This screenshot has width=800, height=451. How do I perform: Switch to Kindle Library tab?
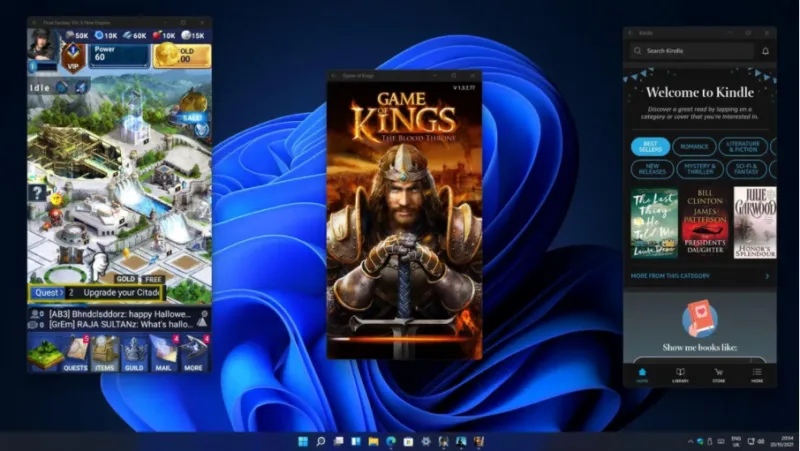point(680,375)
